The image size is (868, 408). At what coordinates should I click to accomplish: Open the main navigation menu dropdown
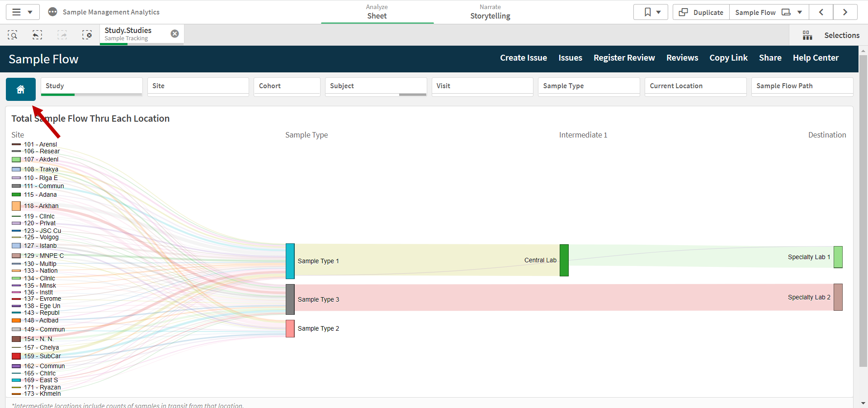click(x=22, y=12)
